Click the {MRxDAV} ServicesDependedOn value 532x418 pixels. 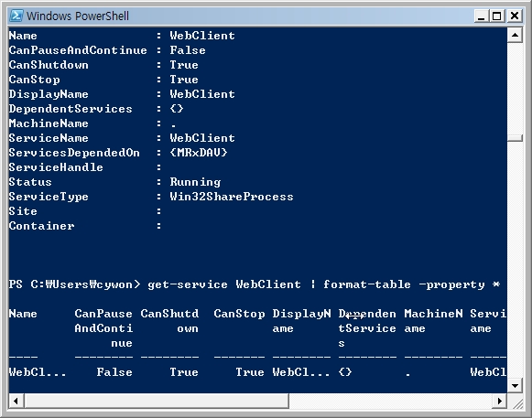pos(199,153)
